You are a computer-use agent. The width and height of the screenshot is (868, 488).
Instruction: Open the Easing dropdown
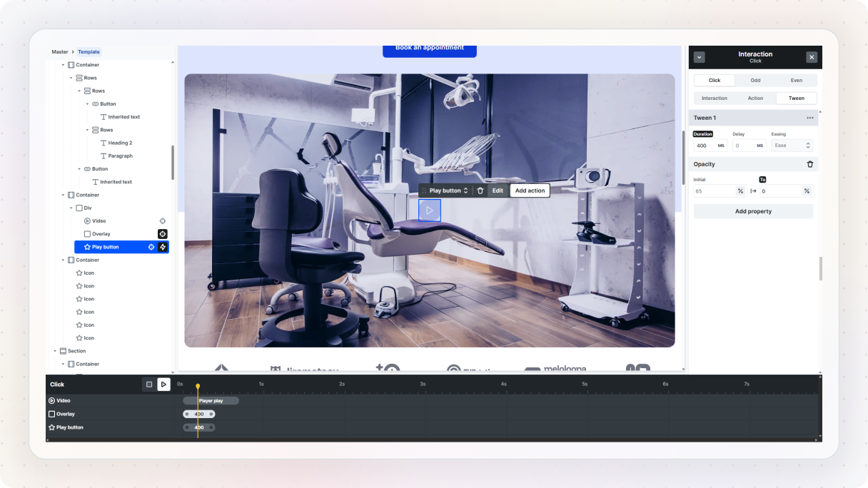(792, 146)
